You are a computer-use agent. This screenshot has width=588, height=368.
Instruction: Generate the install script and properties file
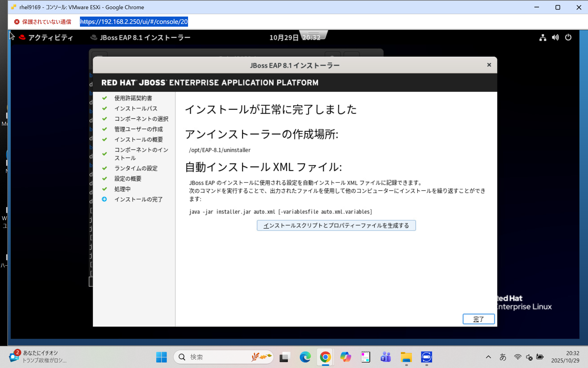pos(336,225)
